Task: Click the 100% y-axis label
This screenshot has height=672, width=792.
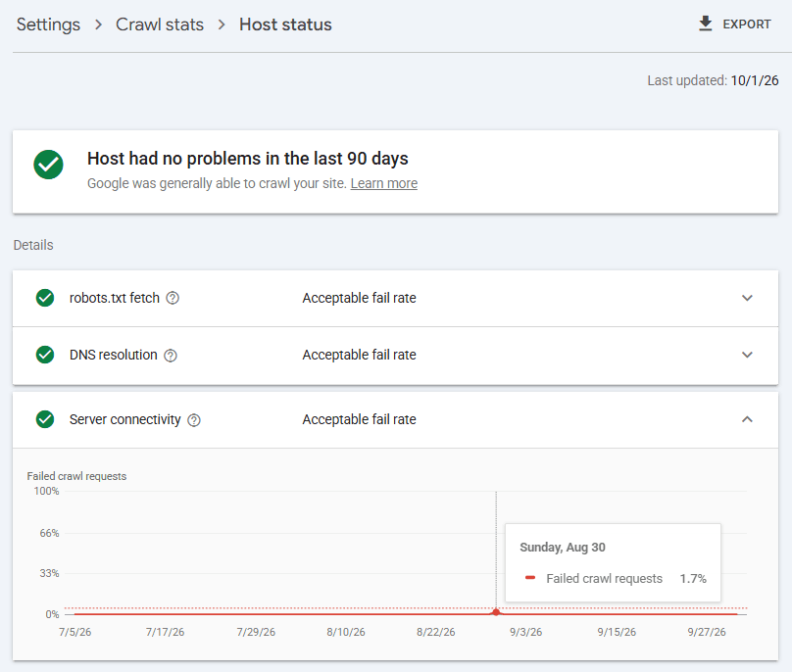Action: click(46, 491)
